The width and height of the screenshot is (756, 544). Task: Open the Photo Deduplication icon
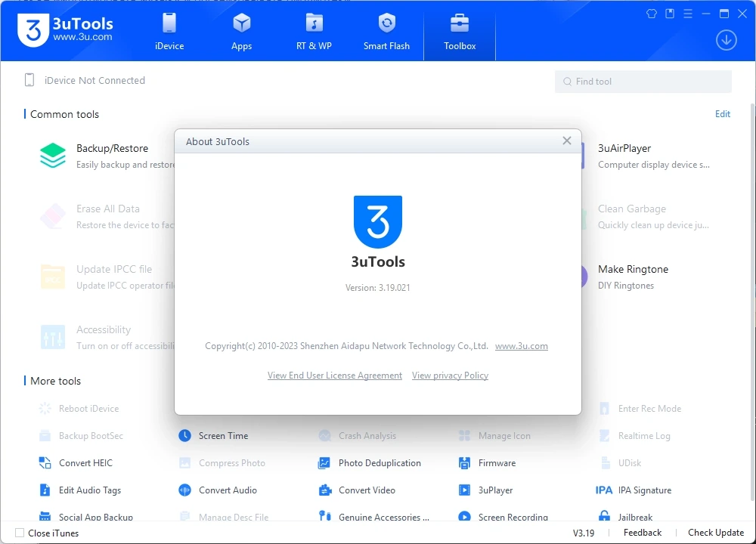pyautogui.click(x=324, y=463)
